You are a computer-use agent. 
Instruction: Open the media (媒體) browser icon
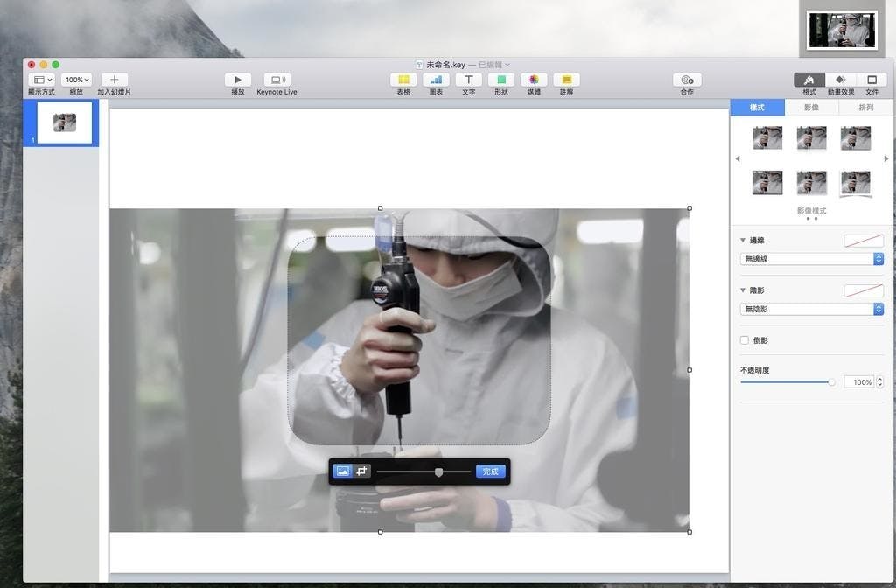pyautogui.click(x=534, y=80)
